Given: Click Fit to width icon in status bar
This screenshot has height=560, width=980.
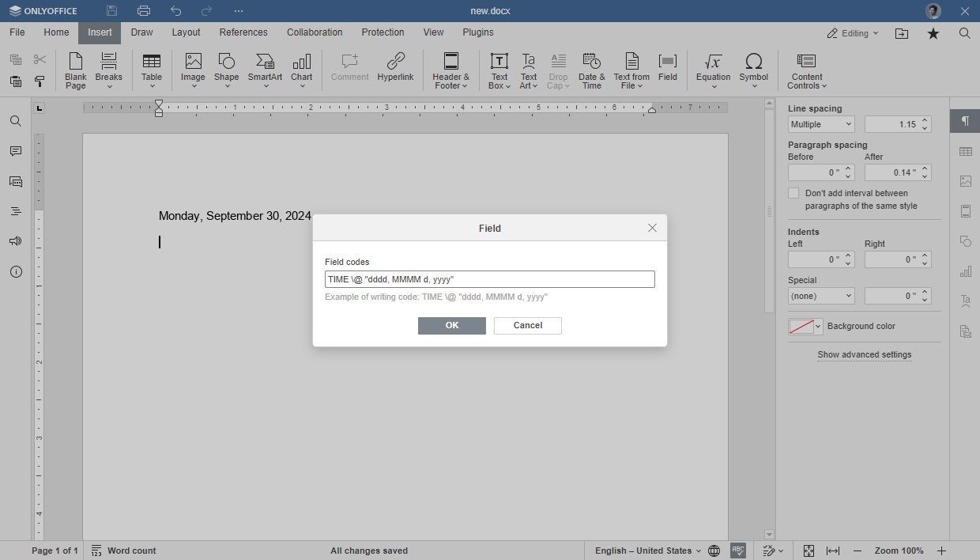Looking at the screenshot, I should [833, 551].
